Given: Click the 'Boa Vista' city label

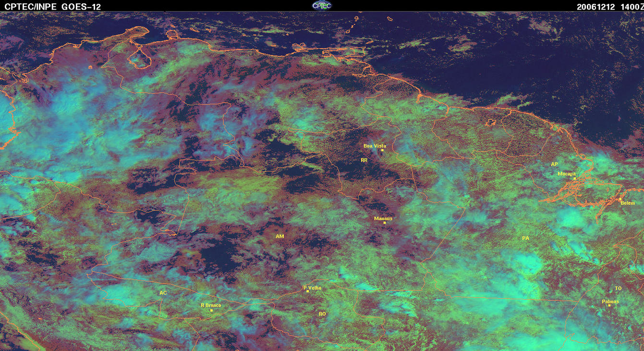Looking at the screenshot, I should 375,146.
